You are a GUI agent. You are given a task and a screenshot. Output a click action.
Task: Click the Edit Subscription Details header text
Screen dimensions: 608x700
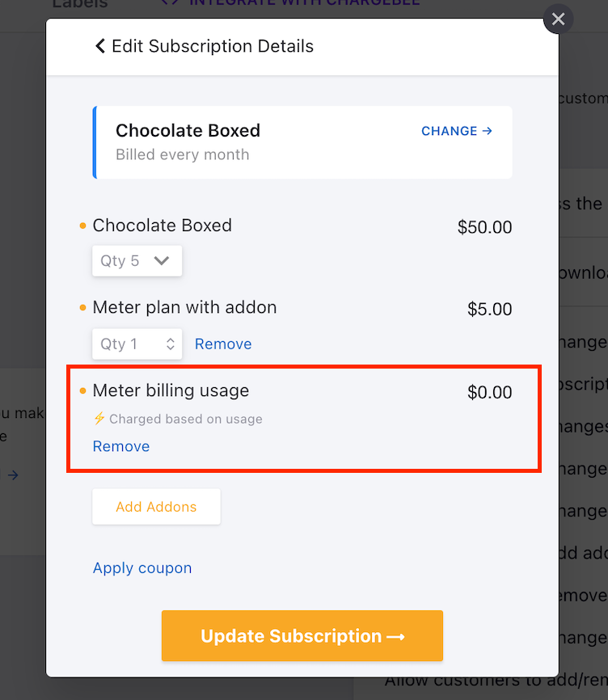tap(213, 46)
